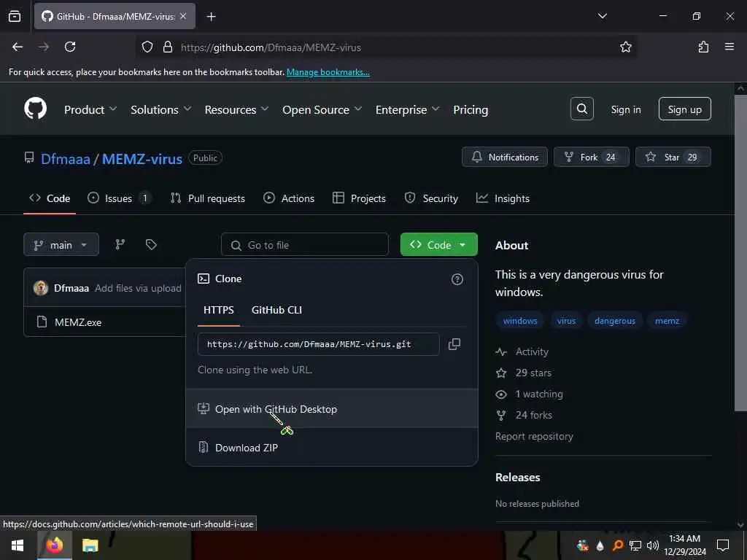Select the HTTPS clone tab
Image resolution: width=747 pixels, height=560 pixels.
click(219, 310)
